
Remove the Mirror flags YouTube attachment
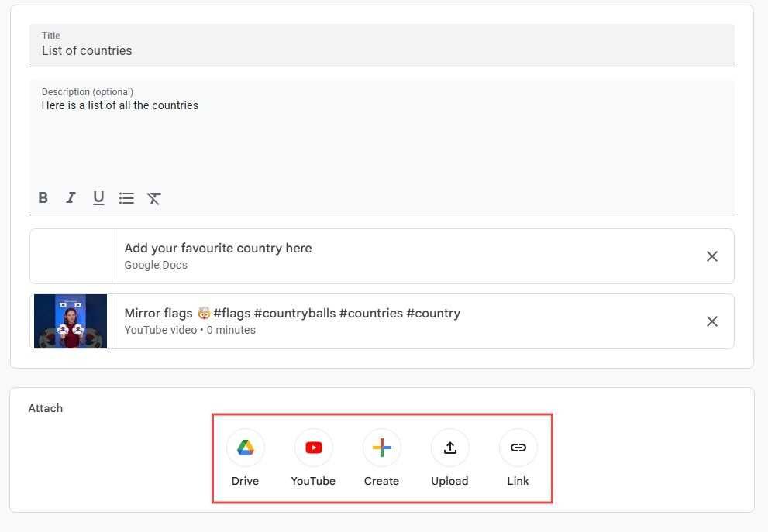(x=712, y=321)
